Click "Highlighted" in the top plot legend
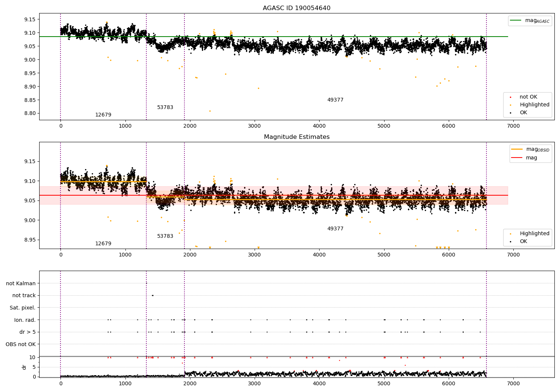560x392 pixels. point(535,105)
